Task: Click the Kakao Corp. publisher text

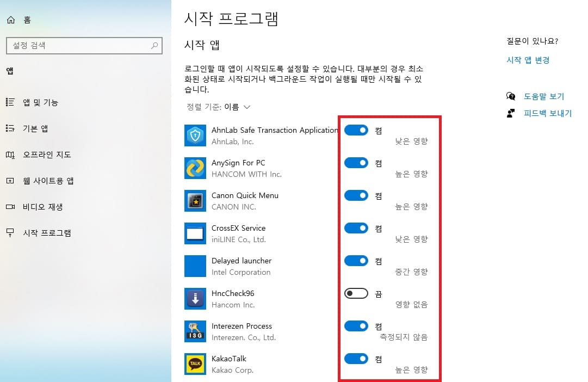Action: click(x=232, y=370)
